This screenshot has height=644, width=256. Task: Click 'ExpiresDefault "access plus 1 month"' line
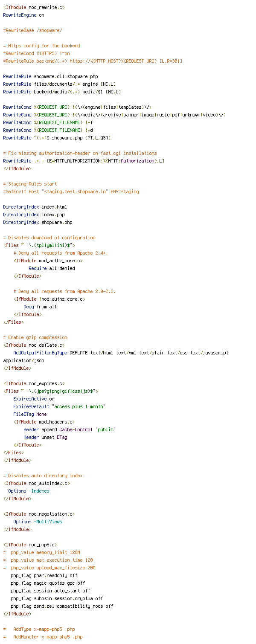tap(59, 406)
